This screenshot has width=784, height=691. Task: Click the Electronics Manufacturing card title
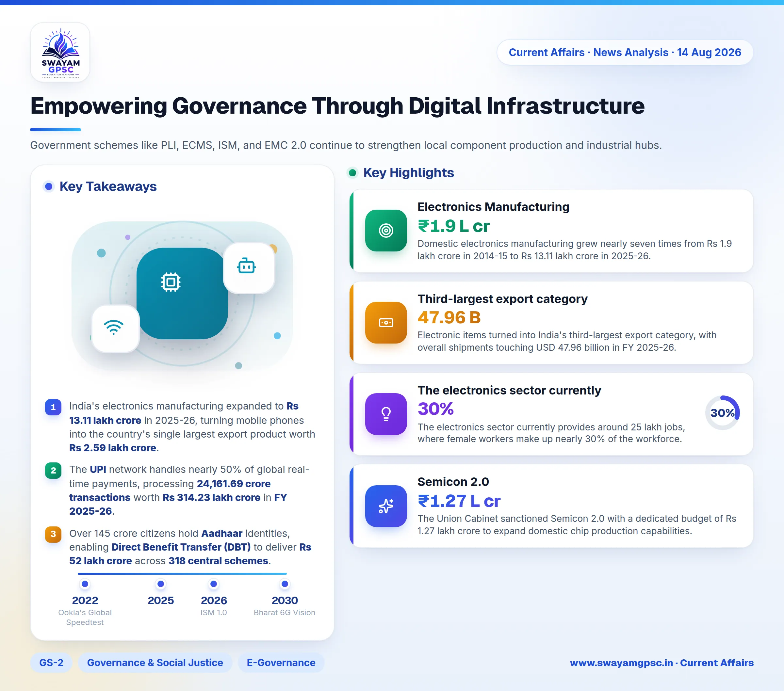coord(493,207)
